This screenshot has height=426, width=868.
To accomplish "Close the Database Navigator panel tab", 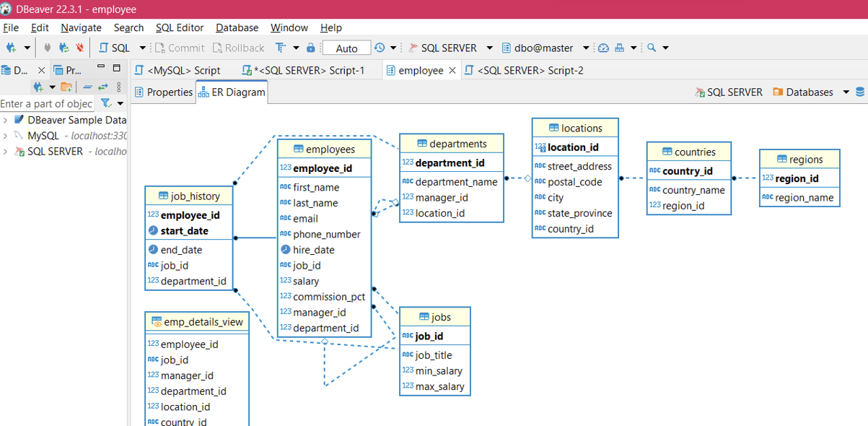I will click(41, 70).
